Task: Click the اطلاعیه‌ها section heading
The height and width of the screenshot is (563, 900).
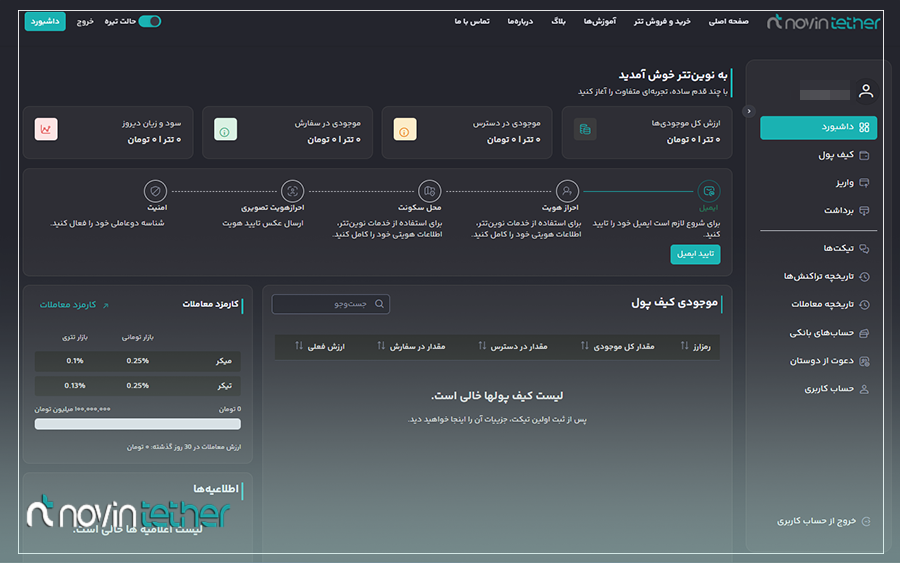Action: click(x=216, y=488)
